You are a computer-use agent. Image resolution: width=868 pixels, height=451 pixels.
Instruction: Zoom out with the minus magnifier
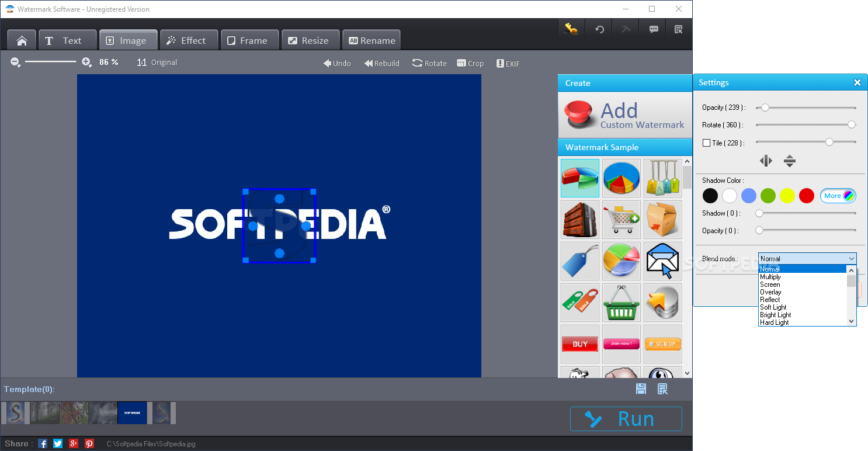pos(16,62)
